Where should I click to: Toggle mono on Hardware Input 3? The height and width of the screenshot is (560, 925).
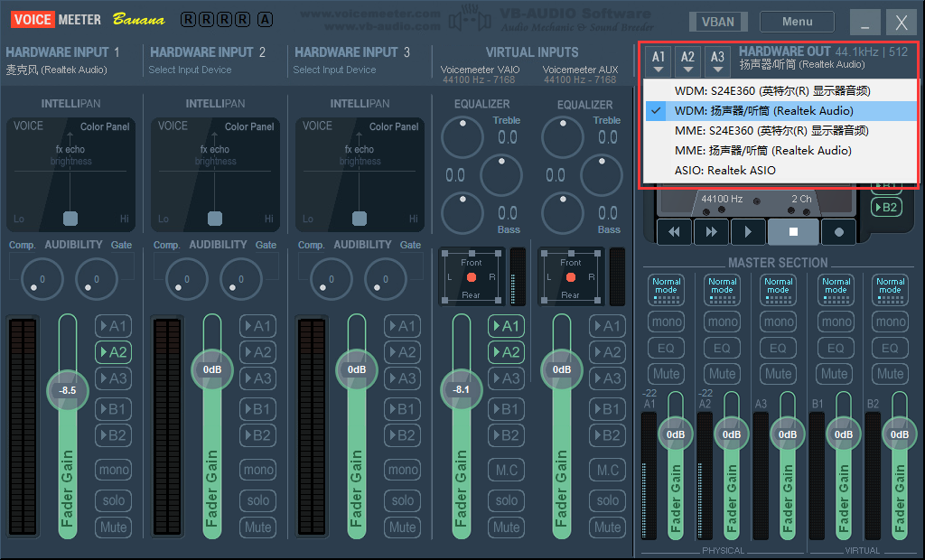(x=402, y=470)
